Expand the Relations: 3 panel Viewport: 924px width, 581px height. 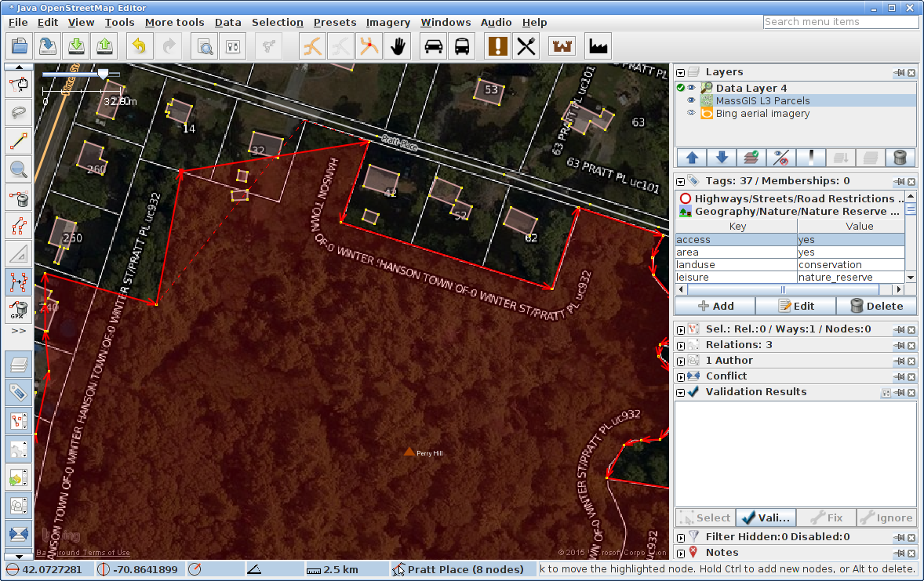681,345
